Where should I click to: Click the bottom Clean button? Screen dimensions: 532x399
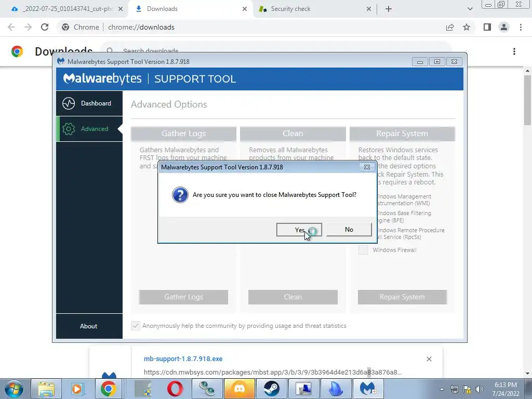pyautogui.click(x=293, y=297)
